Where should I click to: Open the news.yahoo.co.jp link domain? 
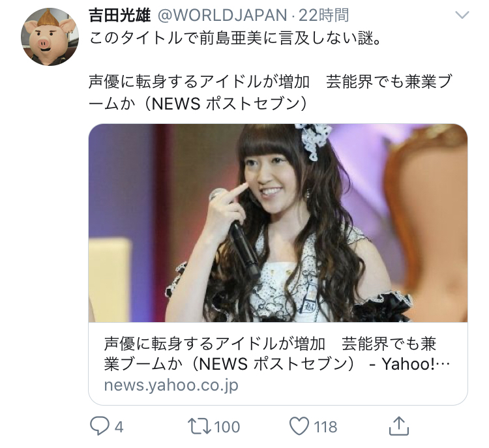[171, 385]
